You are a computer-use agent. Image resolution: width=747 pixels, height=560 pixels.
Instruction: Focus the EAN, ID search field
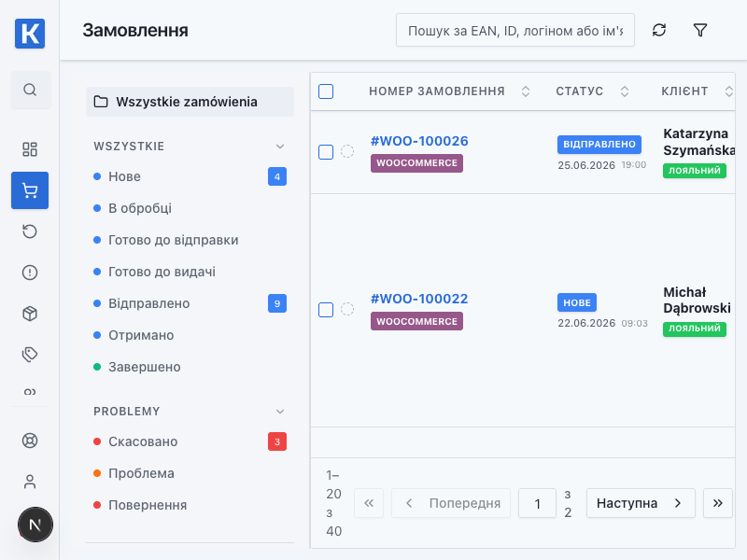click(515, 31)
